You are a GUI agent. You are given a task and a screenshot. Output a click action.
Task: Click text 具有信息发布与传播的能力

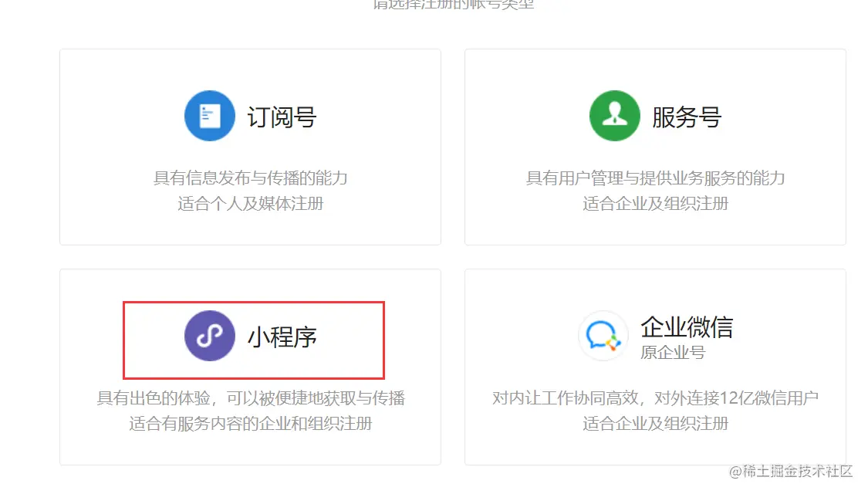250,178
